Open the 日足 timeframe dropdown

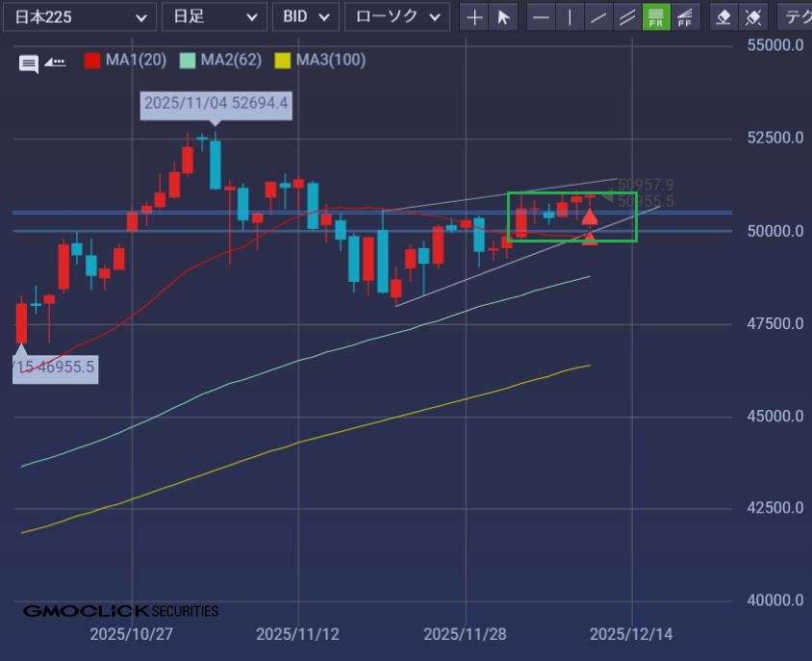coord(214,17)
